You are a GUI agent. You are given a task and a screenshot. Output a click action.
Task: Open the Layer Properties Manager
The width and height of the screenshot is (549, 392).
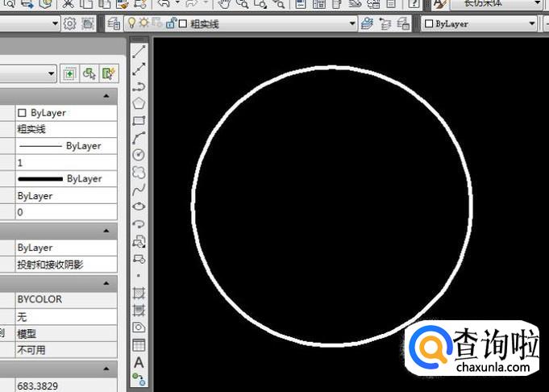(x=114, y=24)
